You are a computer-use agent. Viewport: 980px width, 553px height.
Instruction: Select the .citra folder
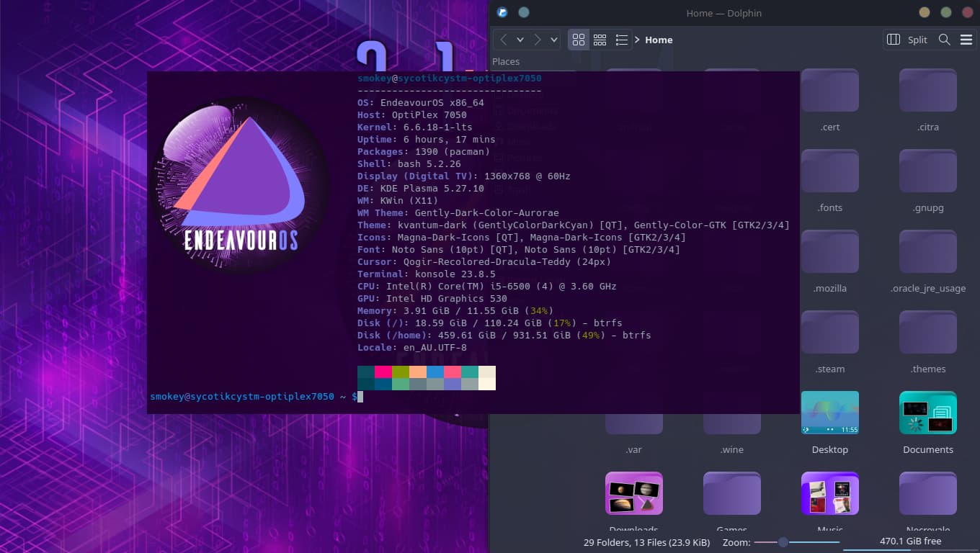click(928, 101)
